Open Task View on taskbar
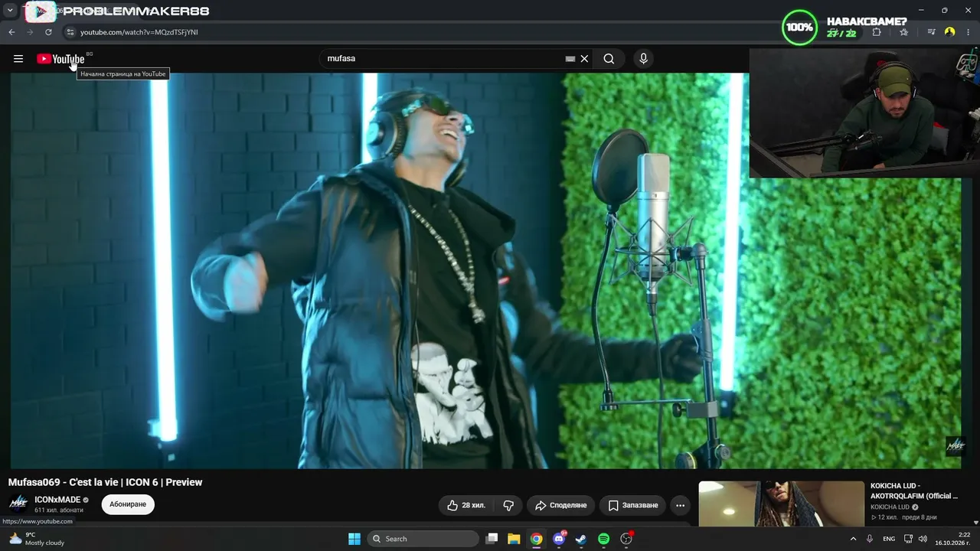980x551 pixels. [x=492, y=539]
